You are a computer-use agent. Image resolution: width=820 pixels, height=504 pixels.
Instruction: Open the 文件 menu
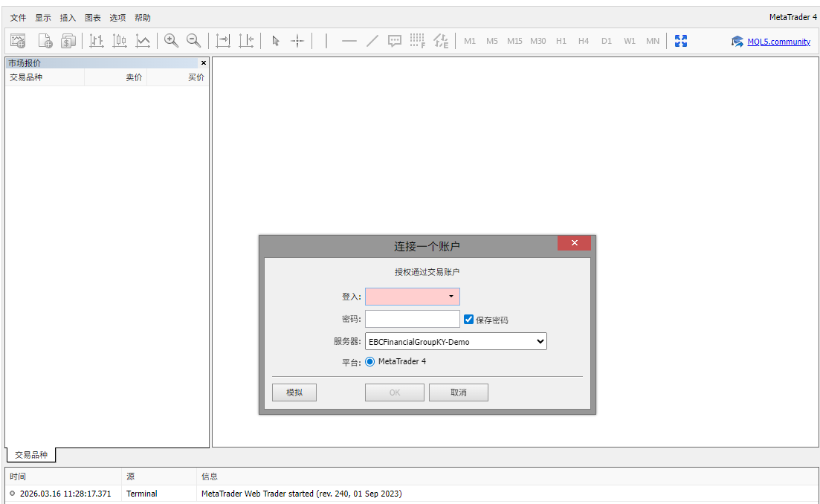pos(18,18)
